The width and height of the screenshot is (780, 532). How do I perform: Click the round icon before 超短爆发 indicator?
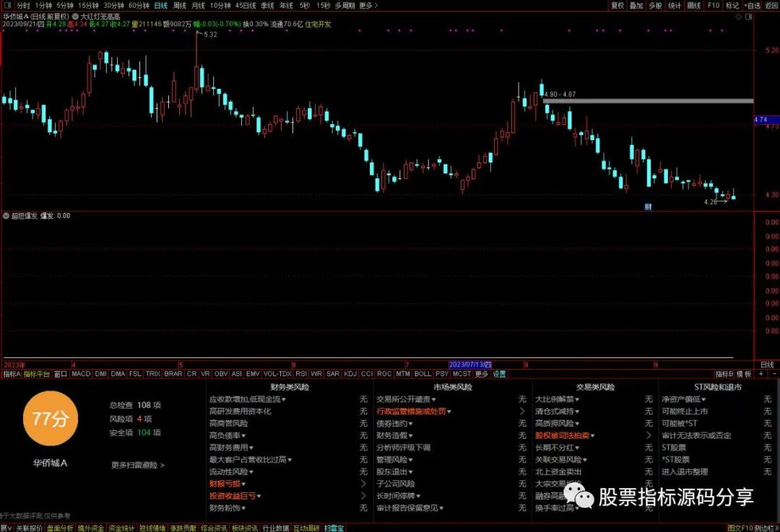(x=6, y=216)
